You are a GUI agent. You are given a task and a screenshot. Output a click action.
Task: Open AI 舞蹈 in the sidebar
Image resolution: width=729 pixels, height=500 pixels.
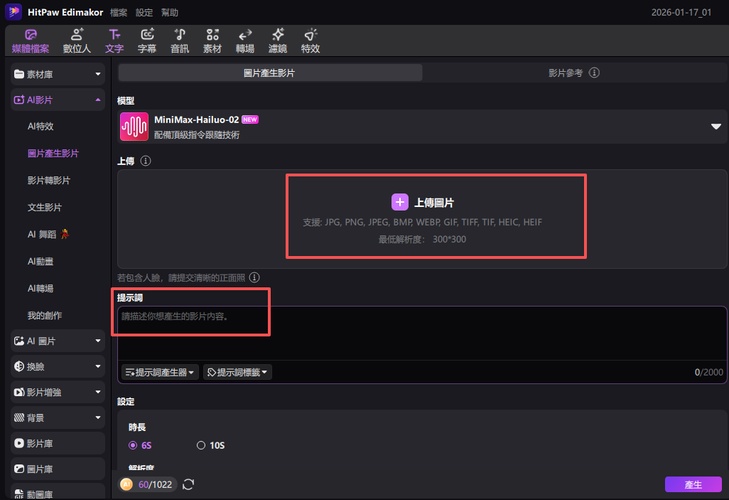[48, 234]
